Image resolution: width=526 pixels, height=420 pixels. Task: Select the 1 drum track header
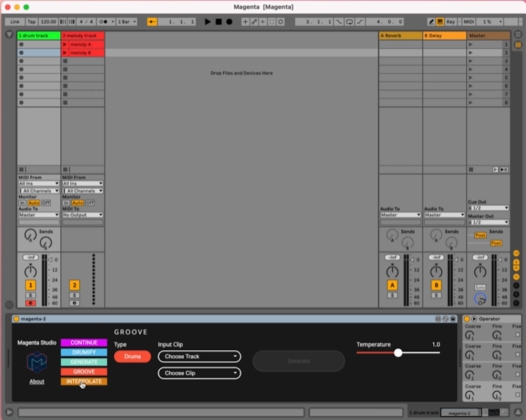(x=39, y=35)
